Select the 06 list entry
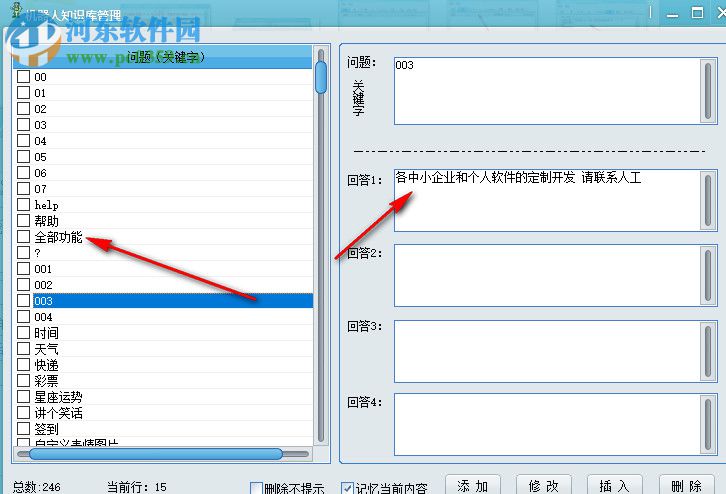Screen dimensions: 726x494 [163, 173]
